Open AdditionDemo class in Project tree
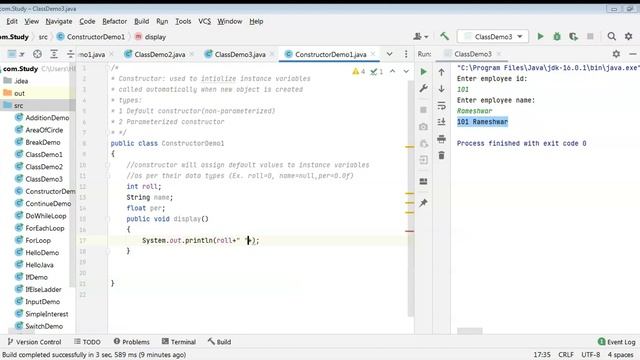Screen dimensions: 640x360 pos(42,118)
